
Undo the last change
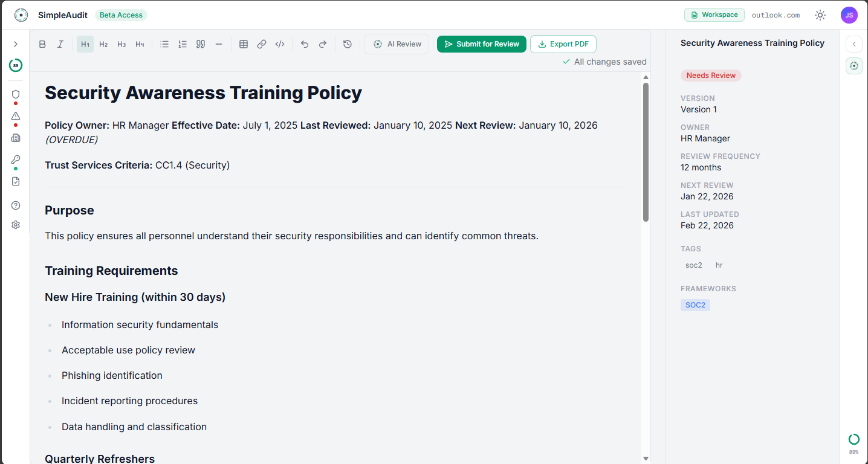click(305, 44)
